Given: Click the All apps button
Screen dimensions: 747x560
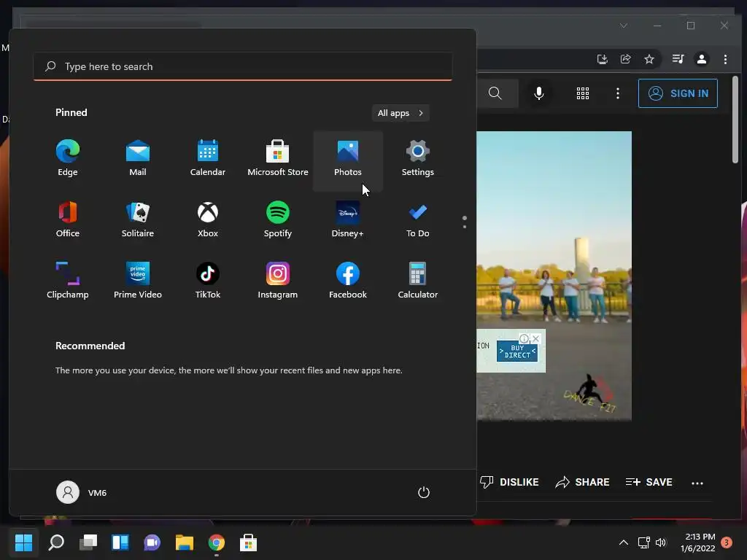Looking at the screenshot, I should (400, 113).
